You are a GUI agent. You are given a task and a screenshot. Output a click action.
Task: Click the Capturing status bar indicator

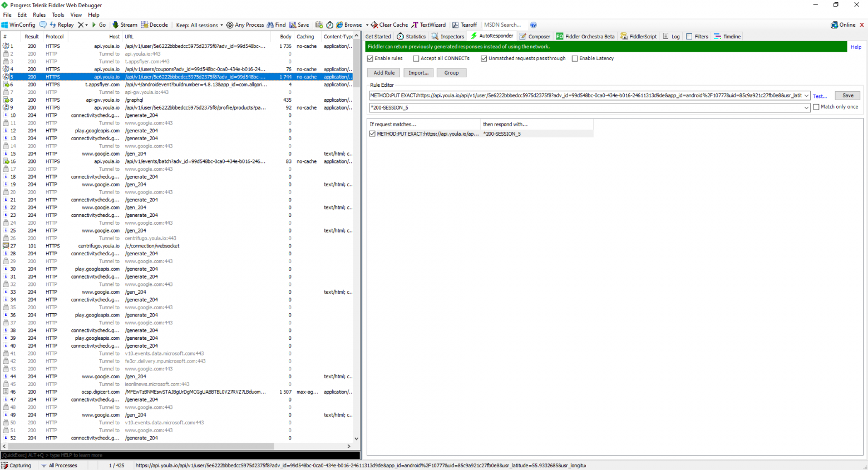pyautogui.click(x=17, y=466)
